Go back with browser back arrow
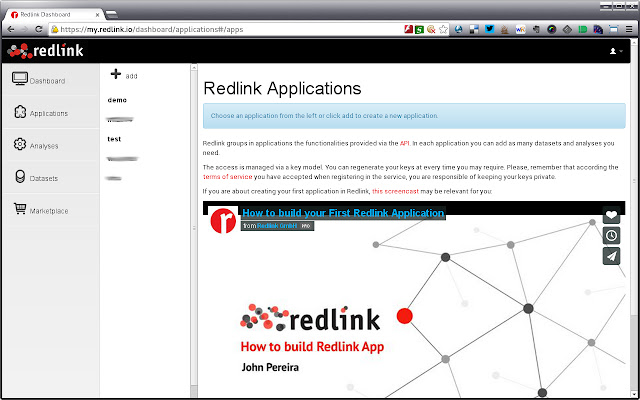Viewport: 640px width, 400px height. click(x=11, y=29)
